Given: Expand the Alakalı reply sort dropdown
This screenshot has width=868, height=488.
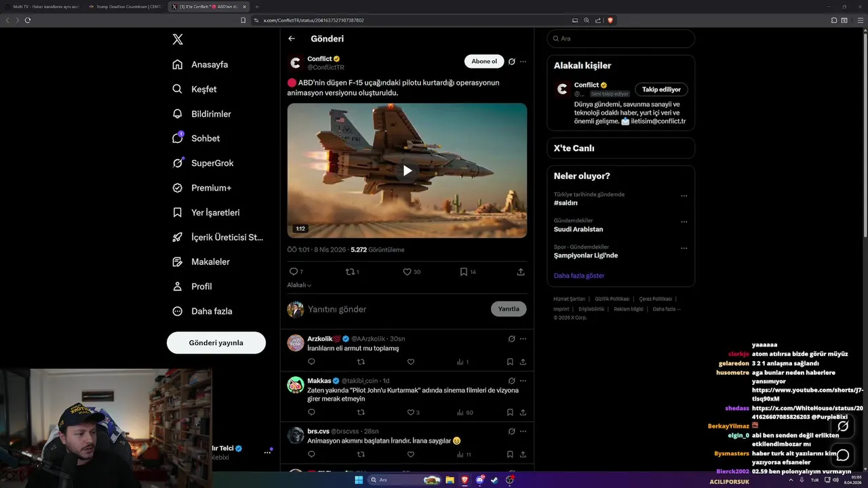Looking at the screenshot, I should (x=299, y=285).
